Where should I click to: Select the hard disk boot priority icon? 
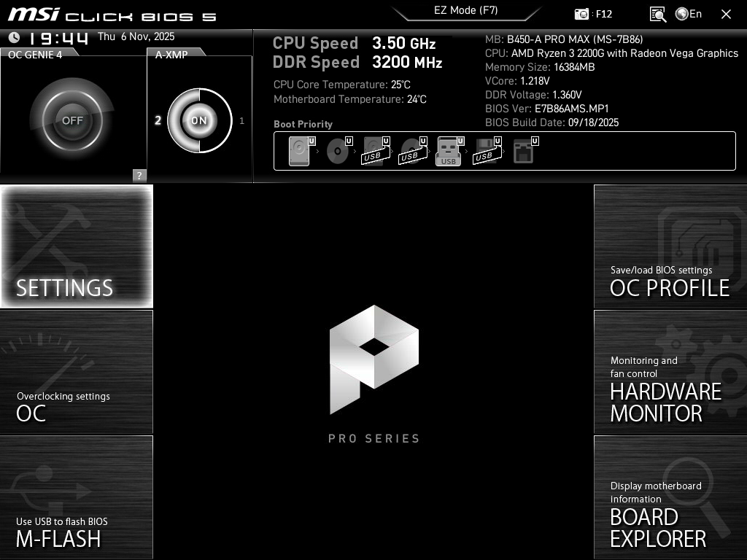point(298,150)
